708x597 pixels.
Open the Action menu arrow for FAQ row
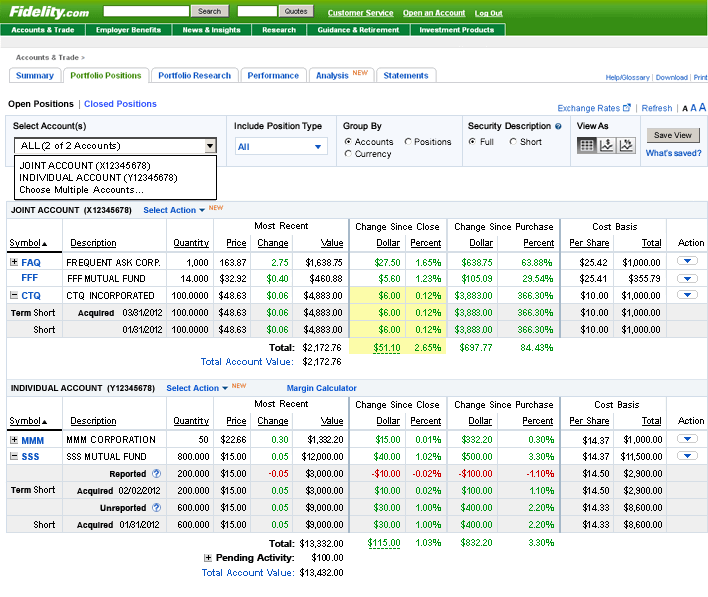687,262
